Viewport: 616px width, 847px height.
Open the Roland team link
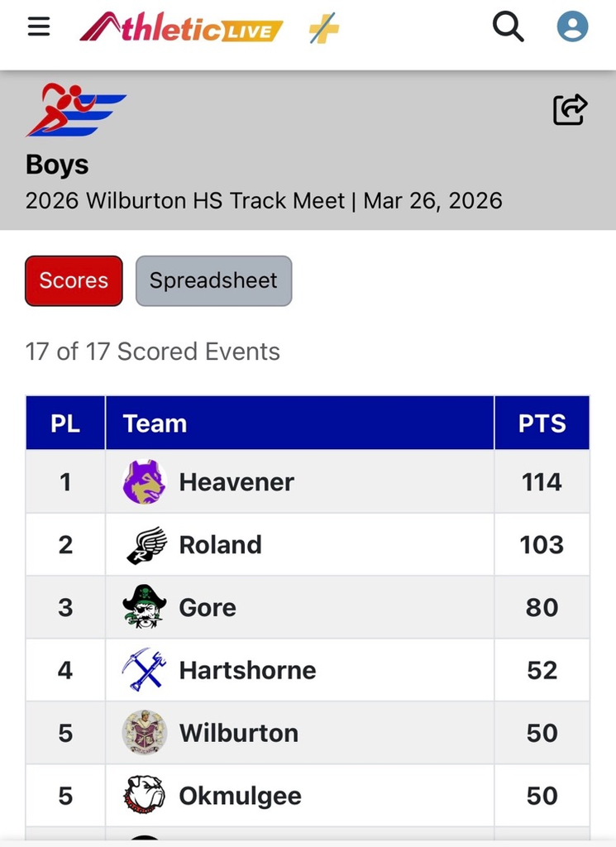220,545
